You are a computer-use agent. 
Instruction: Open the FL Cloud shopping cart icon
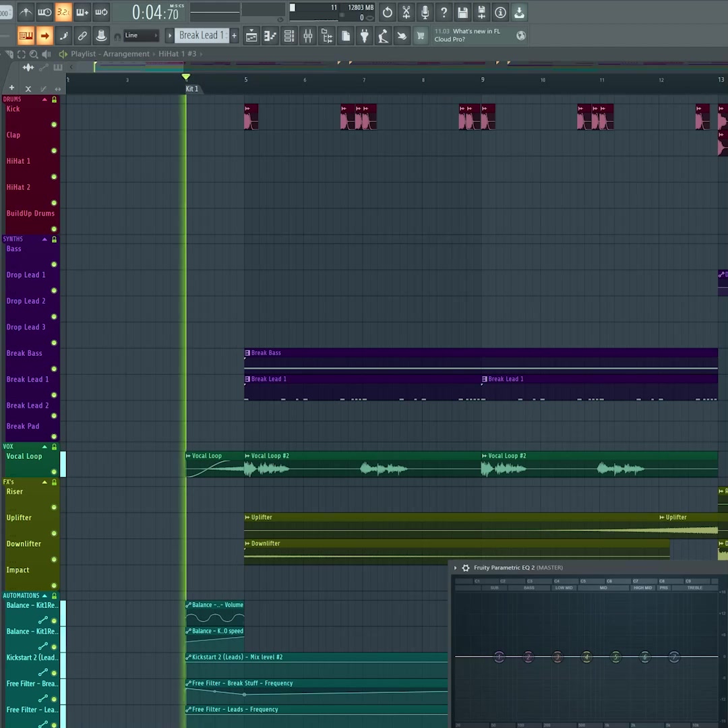pyautogui.click(x=421, y=36)
